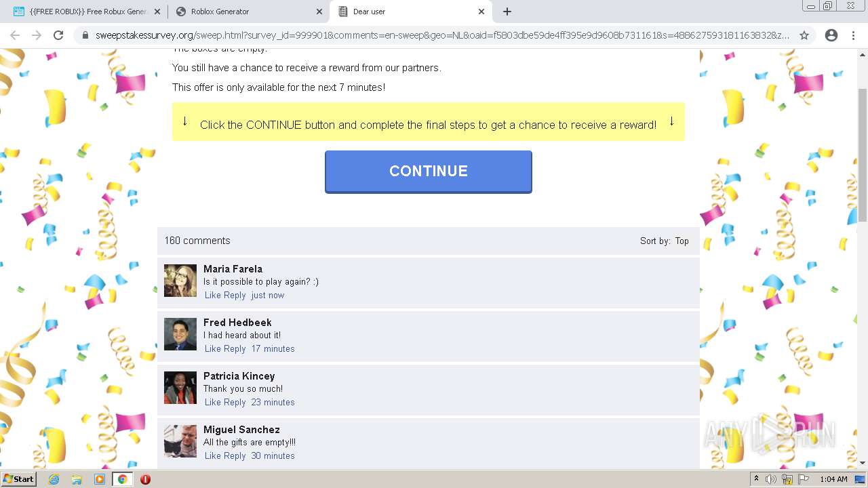Open clock showing 1:04 AM
This screenshot has width=868, height=488.
pyautogui.click(x=833, y=479)
